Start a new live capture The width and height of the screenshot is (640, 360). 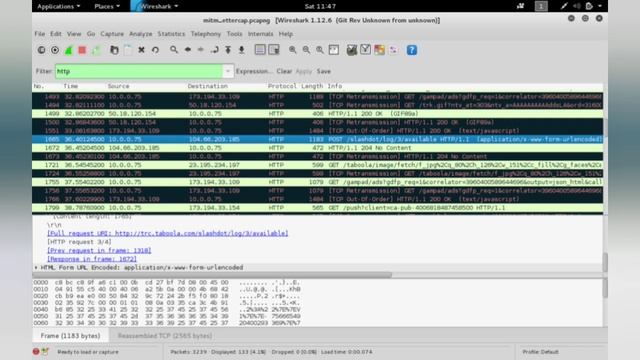point(69,50)
